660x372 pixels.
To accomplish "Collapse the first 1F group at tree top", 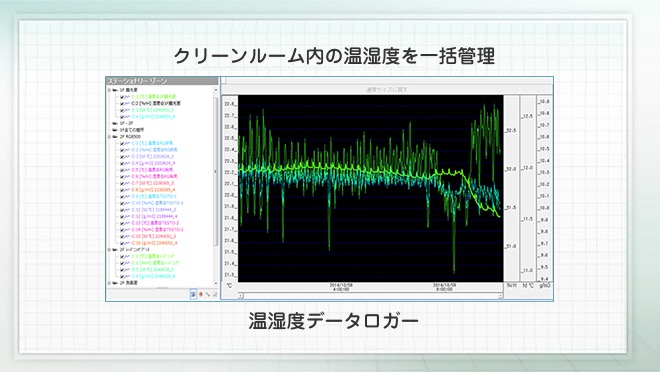I will [x=109, y=90].
